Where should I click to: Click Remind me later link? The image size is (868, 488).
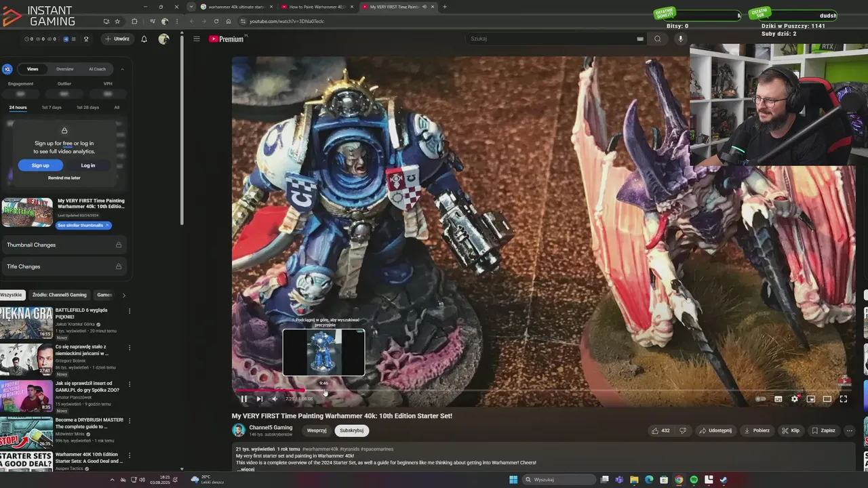pyautogui.click(x=64, y=178)
